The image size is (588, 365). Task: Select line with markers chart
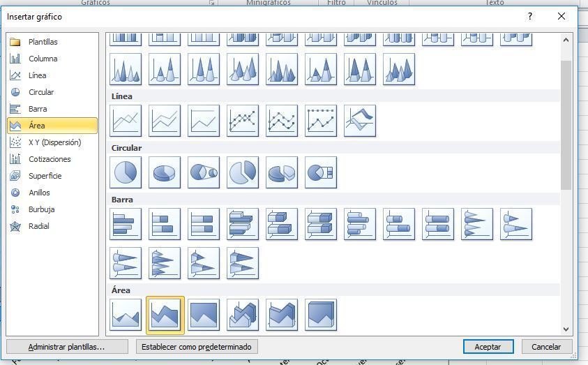pos(243,121)
